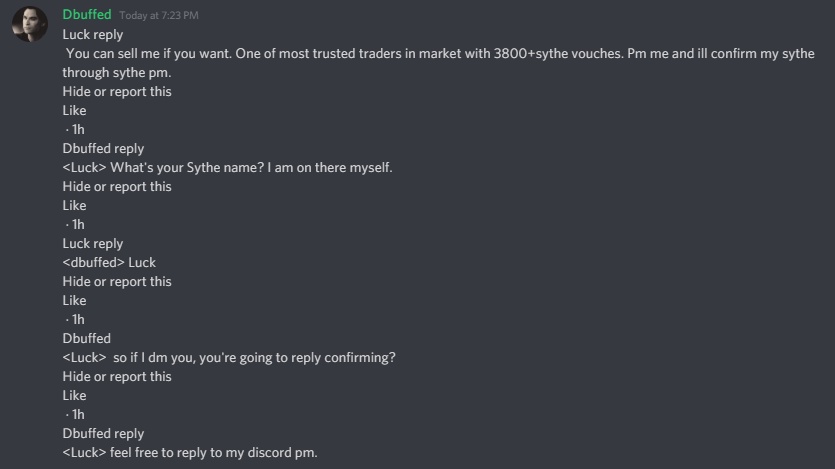The image size is (835, 469).
Task: Click Luck reply above the <dbuffed> Luck line
Action: coord(93,243)
